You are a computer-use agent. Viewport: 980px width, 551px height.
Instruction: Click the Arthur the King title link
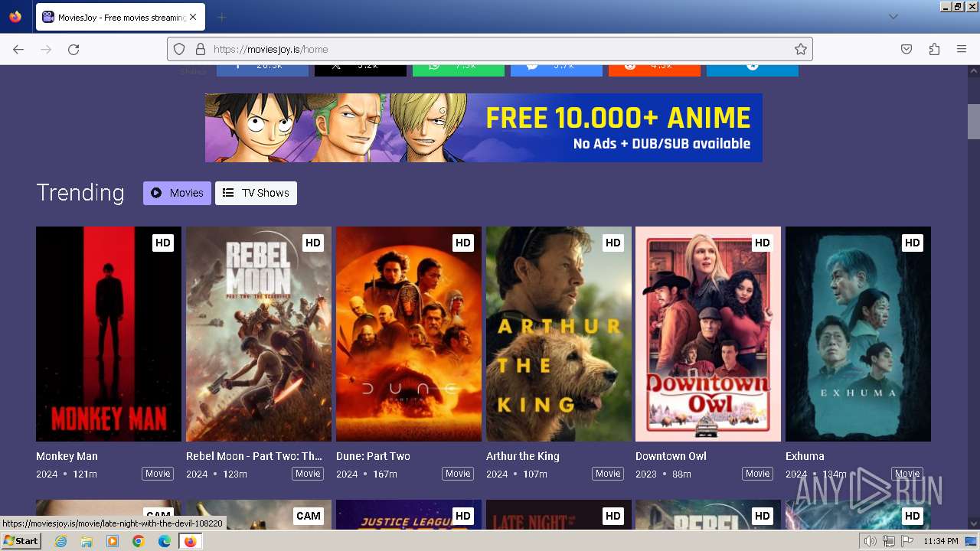tap(523, 456)
